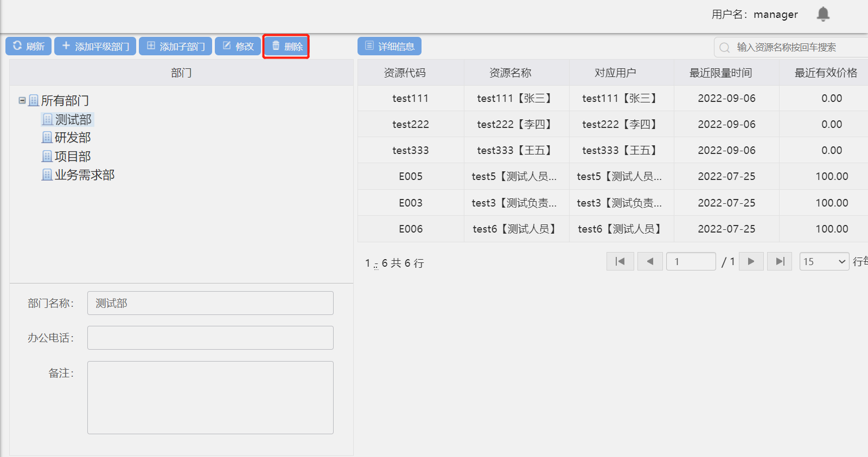Image resolution: width=868 pixels, height=457 pixels.
Task: Open the rows-per-page dropdown showing 15
Action: (824, 261)
